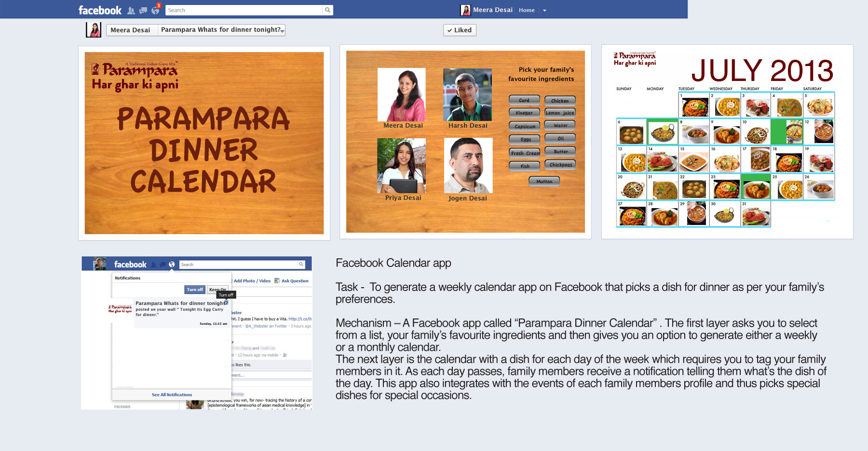Click the July 1 dish on calendar
This screenshot has height=451, width=868.
[695, 107]
